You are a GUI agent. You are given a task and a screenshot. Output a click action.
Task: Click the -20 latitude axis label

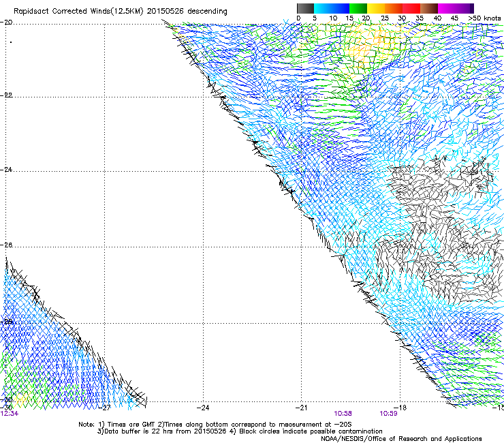6,22
